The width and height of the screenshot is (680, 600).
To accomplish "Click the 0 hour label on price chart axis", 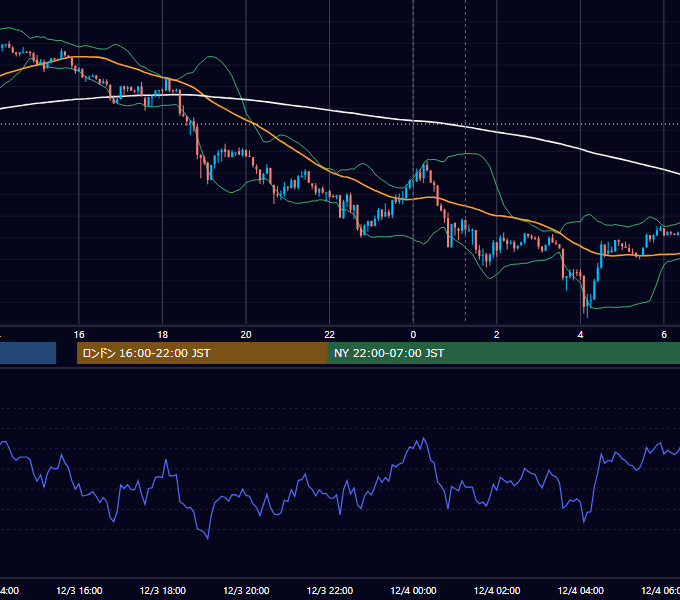I will pos(413,335).
